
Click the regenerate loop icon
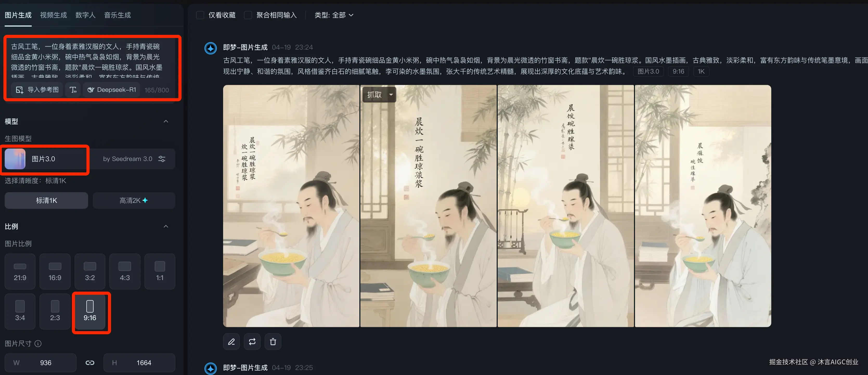pyautogui.click(x=252, y=342)
